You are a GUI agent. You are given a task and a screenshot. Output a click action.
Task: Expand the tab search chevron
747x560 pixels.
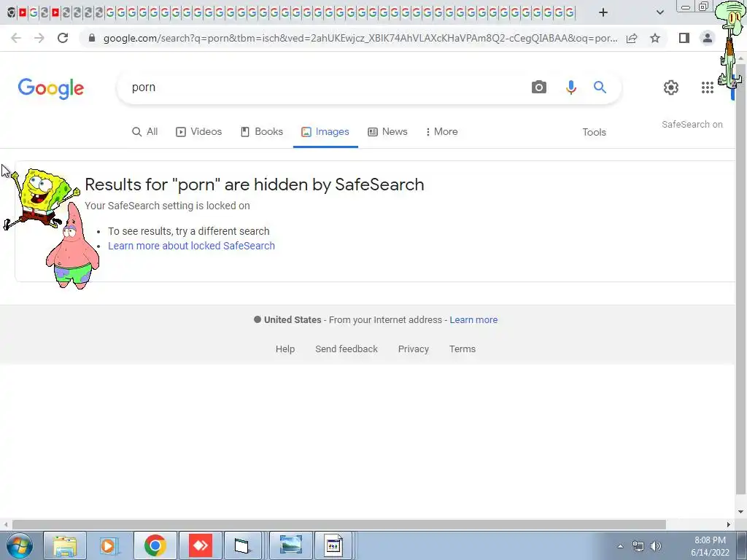pos(659,12)
